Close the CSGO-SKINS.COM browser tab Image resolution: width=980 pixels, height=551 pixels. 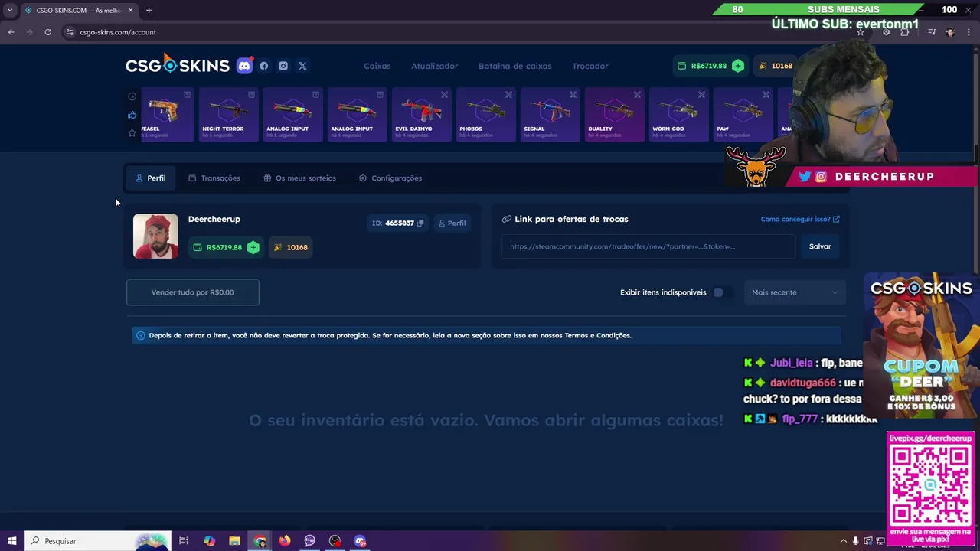pos(130,10)
